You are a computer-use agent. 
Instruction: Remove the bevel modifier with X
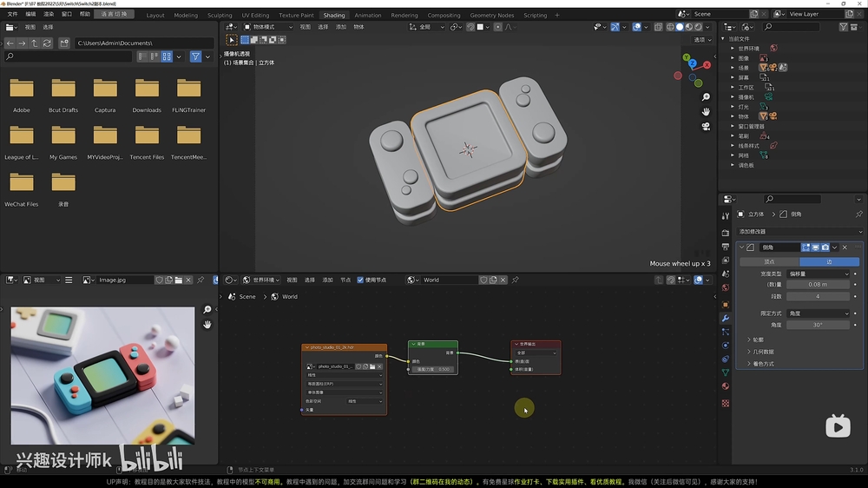845,247
